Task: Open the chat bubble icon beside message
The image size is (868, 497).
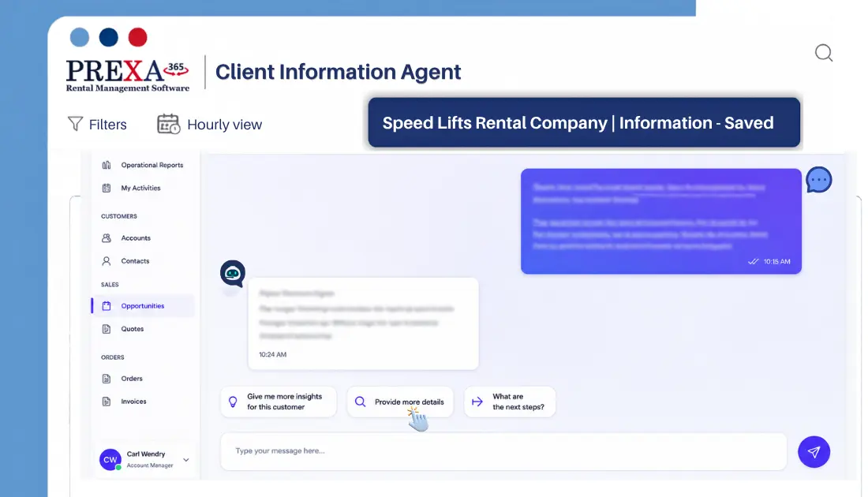Action: (x=819, y=180)
